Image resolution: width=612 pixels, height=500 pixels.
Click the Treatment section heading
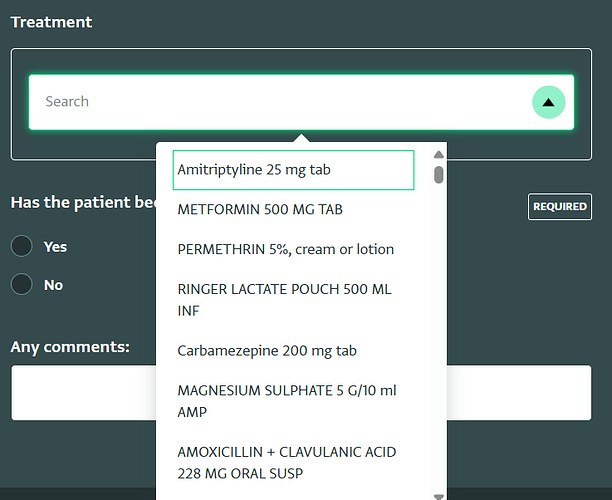(x=51, y=22)
